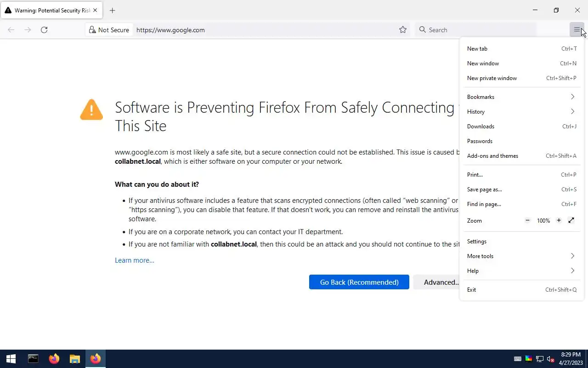Open the Windows Start menu
Image resolution: width=588 pixels, height=368 pixels.
point(11,359)
